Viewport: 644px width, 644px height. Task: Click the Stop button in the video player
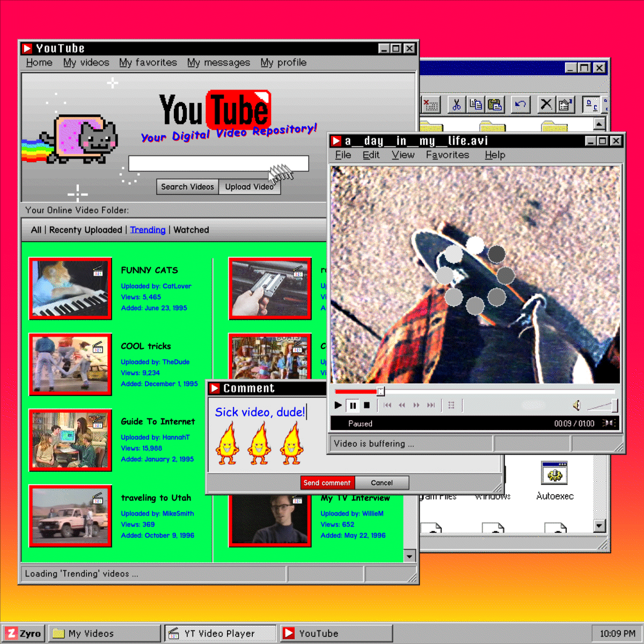tap(367, 405)
